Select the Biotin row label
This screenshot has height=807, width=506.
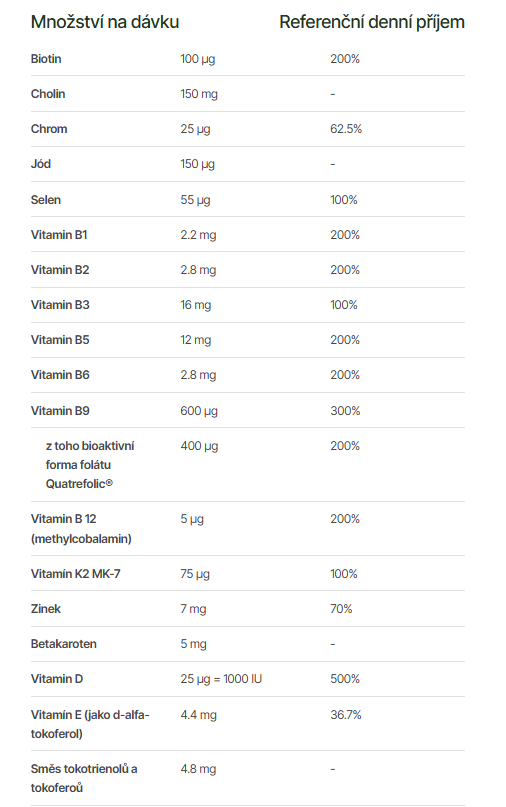click(46, 59)
